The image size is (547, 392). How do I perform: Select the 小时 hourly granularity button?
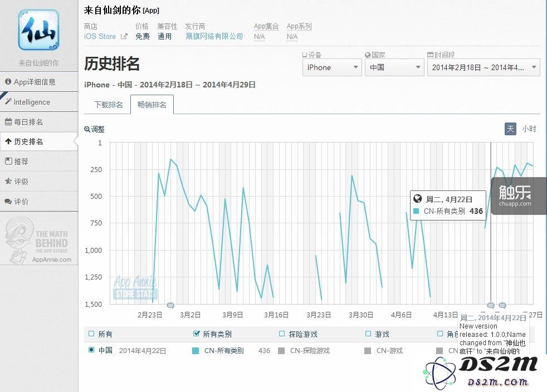pos(529,129)
